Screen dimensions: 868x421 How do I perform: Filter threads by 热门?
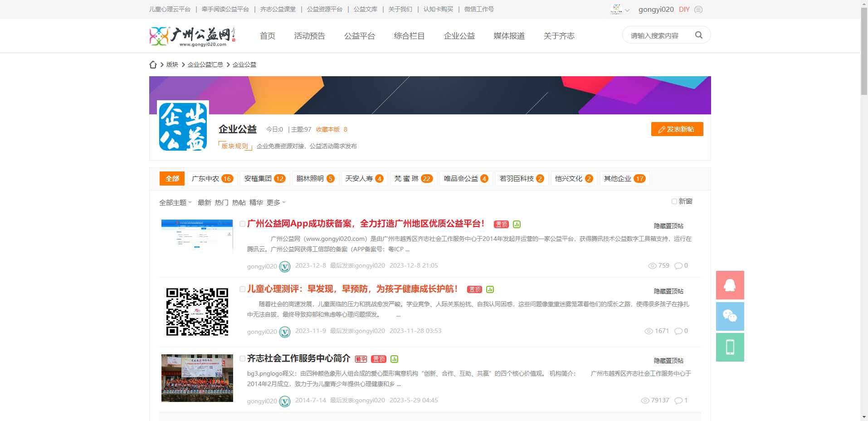pyautogui.click(x=221, y=202)
